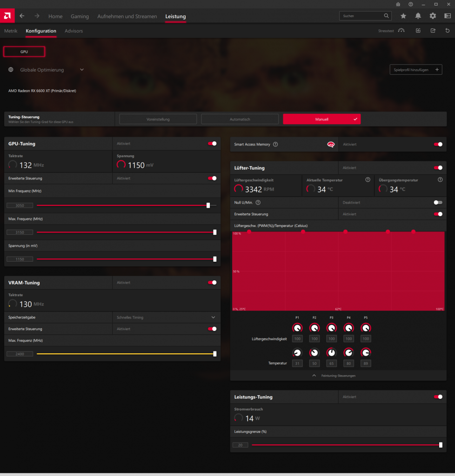Click VRAM Max. Frequenz slider handle
The image size is (455, 476).
click(x=215, y=354)
